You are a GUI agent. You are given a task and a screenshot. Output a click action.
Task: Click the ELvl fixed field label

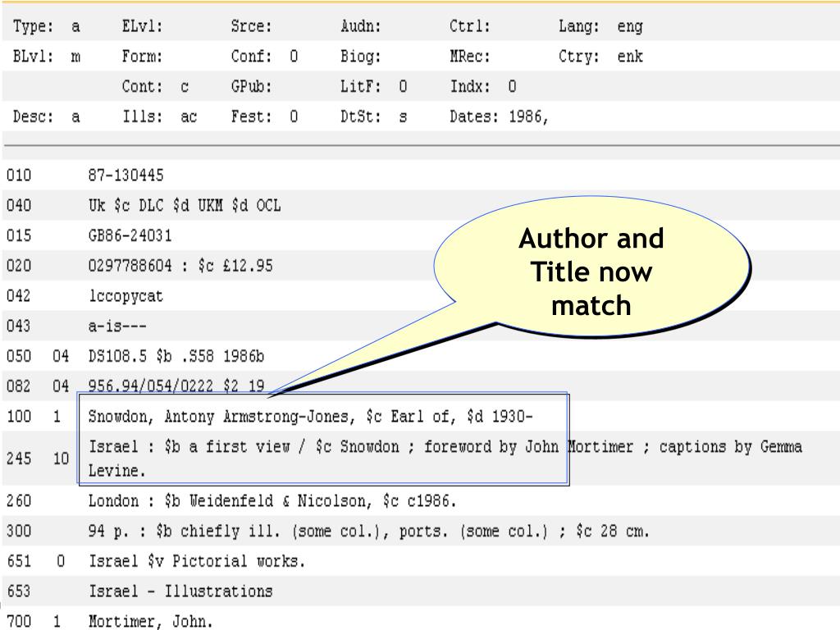142,26
